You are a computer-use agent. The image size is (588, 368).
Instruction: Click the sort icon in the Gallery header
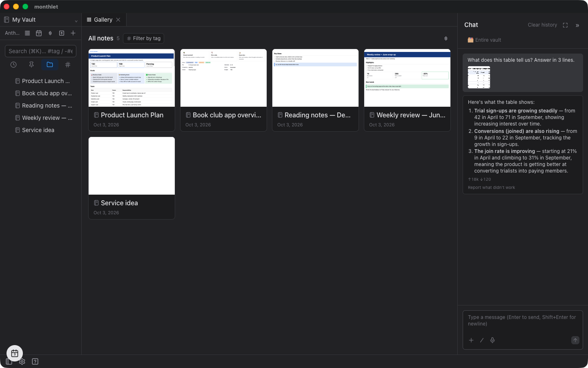click(446, 38)
